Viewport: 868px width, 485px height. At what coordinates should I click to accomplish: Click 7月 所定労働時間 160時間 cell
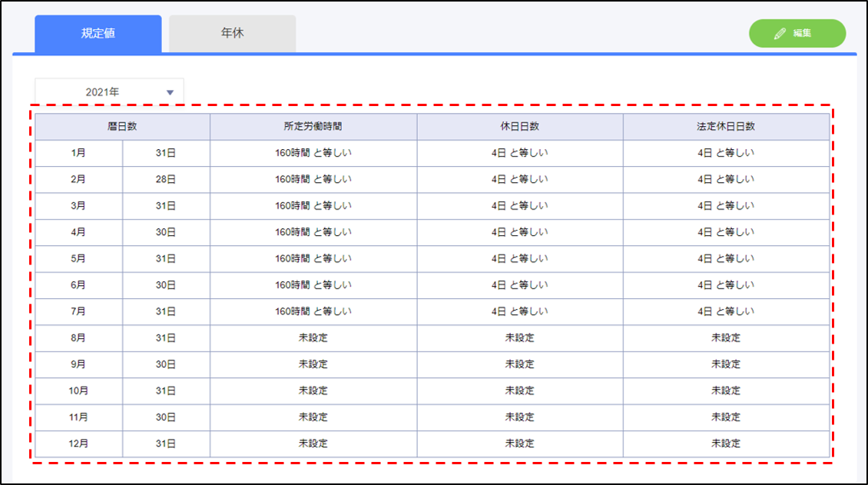[313, 312]
